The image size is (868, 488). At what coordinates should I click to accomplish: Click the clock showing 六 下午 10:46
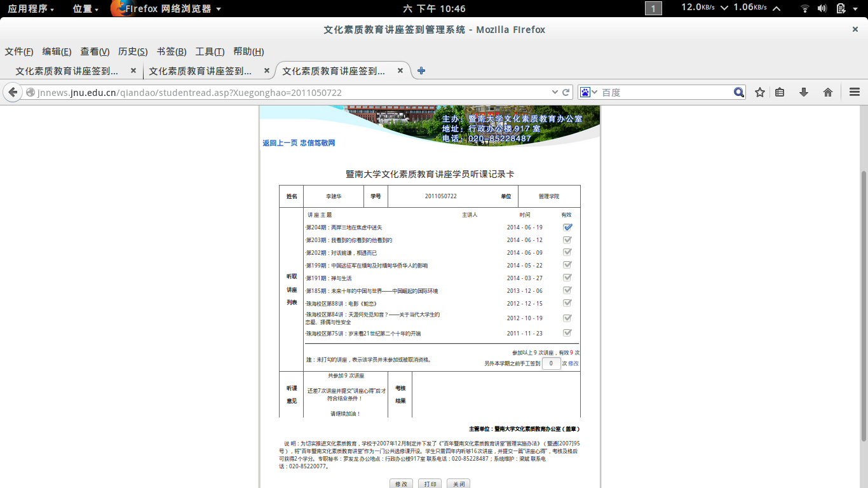pyautogui.click(x=434, y=8)
